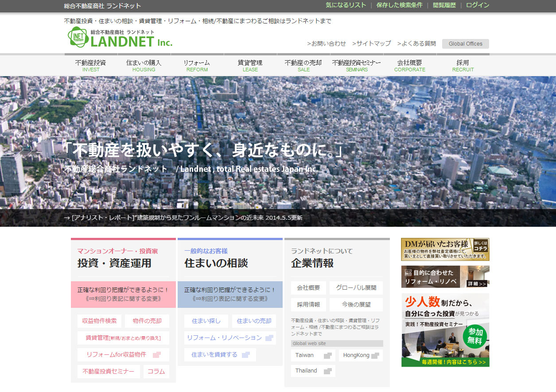Screen dimensions: 556x392
Task: Click the 住まいの相談 heading
Action: (x=216, y=263)
